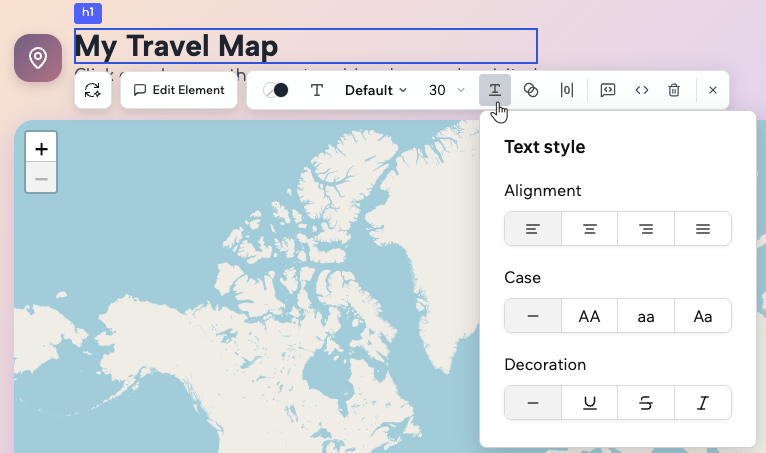The image size is (766, 453).
Task: Click the My Travel Map heading
Action: point(176,46)
